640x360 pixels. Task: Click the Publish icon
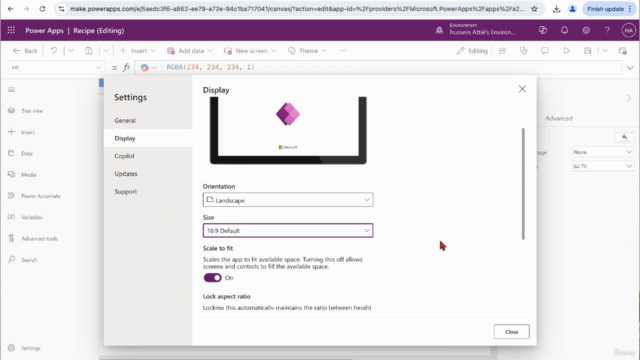click(622, 51)
